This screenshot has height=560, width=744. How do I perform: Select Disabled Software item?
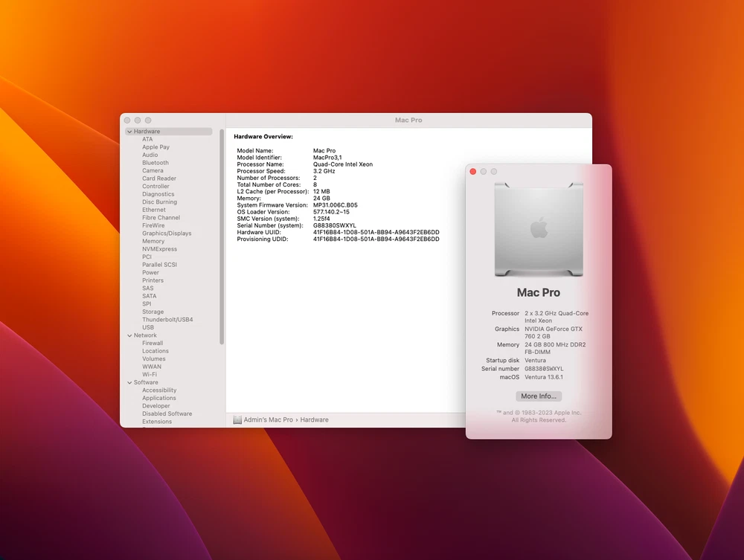tap(167, 413)
